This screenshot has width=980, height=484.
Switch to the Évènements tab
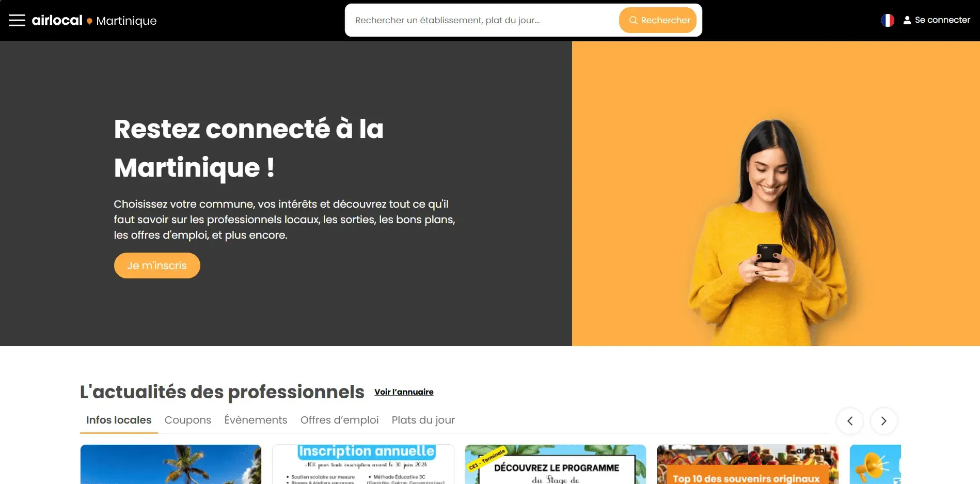(256, 420)
